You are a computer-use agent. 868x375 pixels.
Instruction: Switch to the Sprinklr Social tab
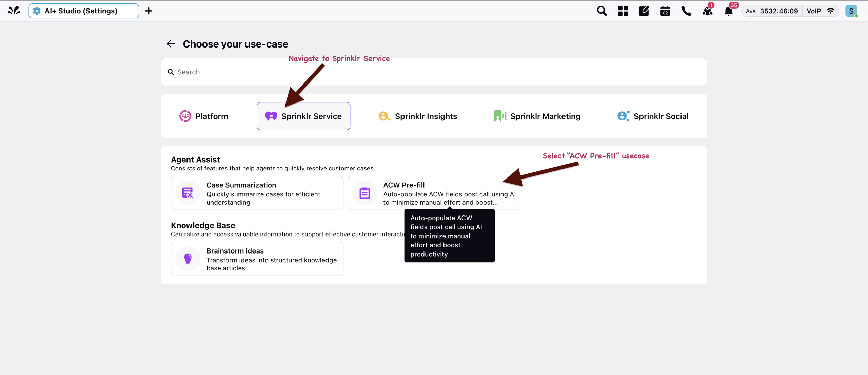(x=653, y=116)
